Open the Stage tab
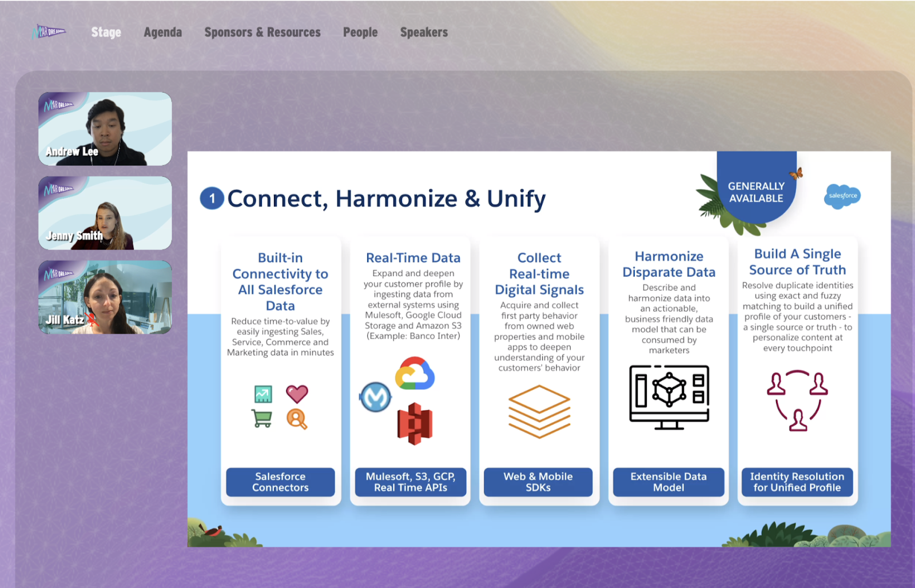Image resolution: width=915 pixels, height=588 pixels. (x=106, y=32)
